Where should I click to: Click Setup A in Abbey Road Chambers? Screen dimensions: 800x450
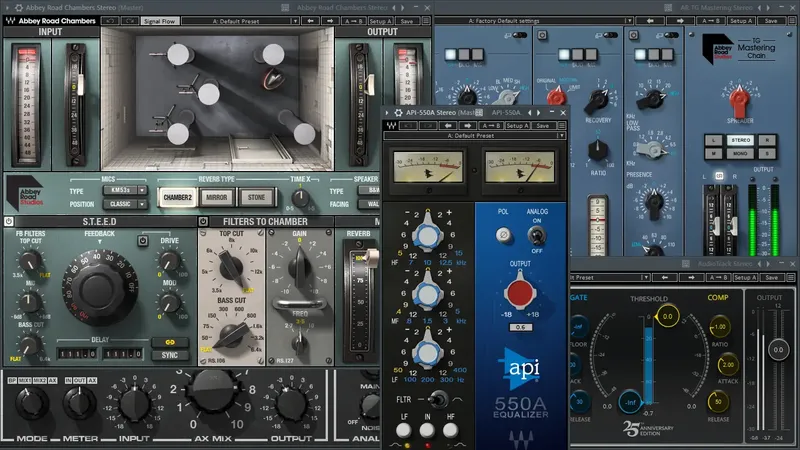click(x=380, y=21)
